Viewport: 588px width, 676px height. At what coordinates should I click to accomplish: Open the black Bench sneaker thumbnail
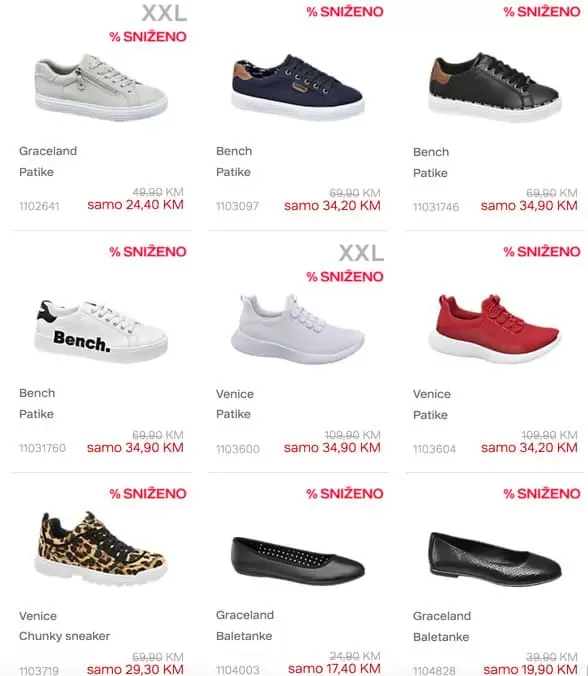click(495, 87)
